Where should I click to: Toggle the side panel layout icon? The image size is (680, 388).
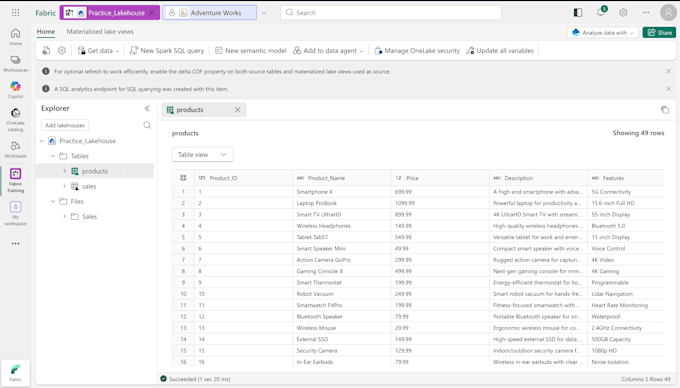click(x=578, y=13)
